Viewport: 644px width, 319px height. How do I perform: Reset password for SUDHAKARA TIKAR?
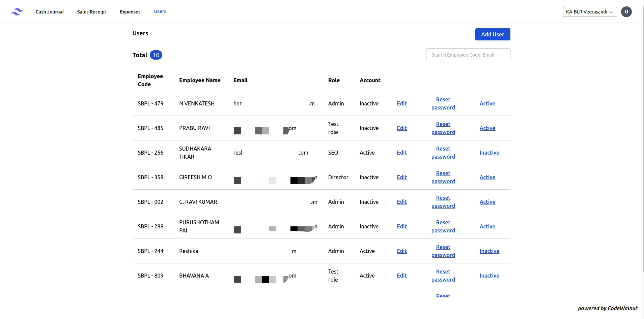(x=443, y=153)
